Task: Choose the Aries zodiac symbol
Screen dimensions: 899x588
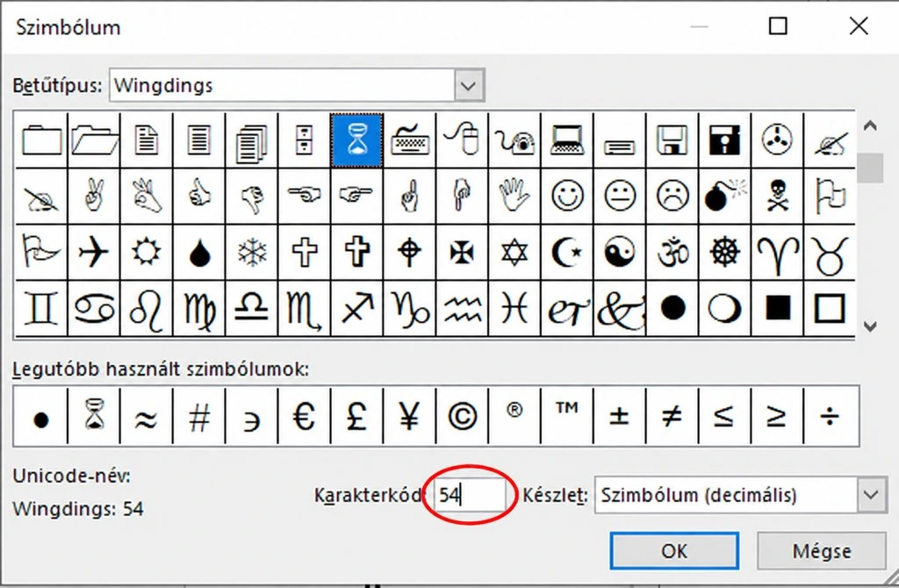Action: pyautogui.click(x=778, y=252)
